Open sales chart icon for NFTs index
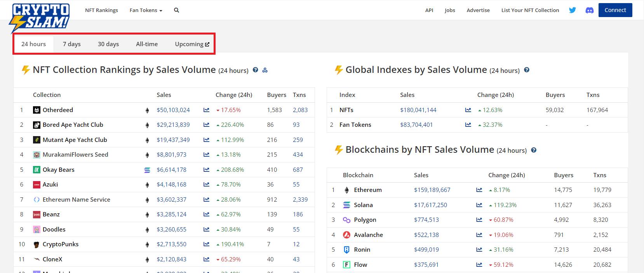Screen dimensions: 644x273 [468, 110]
